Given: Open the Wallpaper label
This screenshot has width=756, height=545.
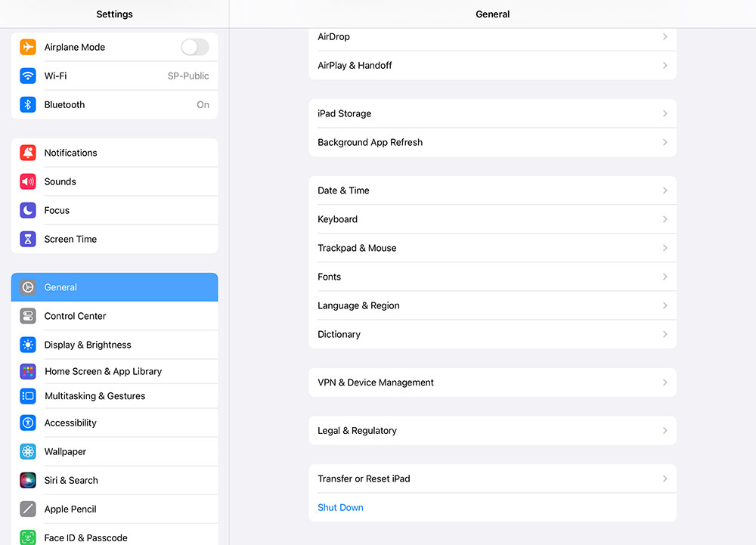Looking at the screenshot, I should coord(65,451).
